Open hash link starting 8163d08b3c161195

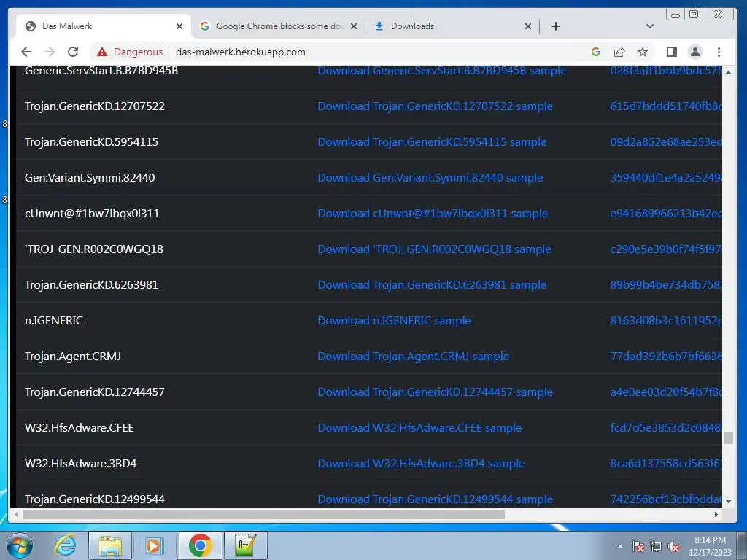coord(666,321)
